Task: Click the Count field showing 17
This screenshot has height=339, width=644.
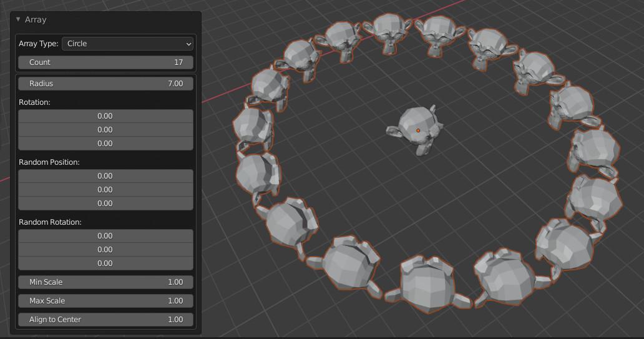Action: [x=105, y=62]
